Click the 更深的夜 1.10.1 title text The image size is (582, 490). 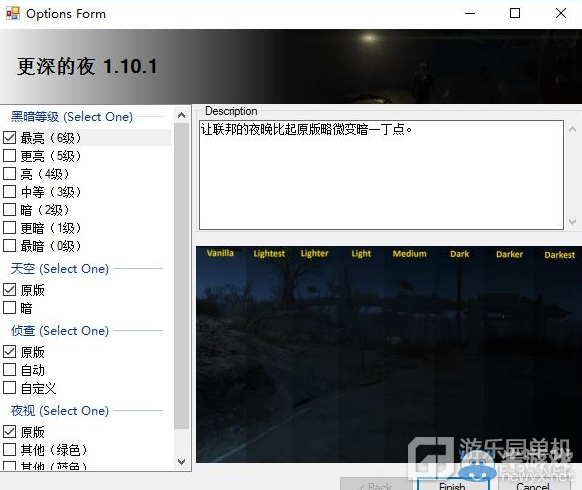point(87,67)
